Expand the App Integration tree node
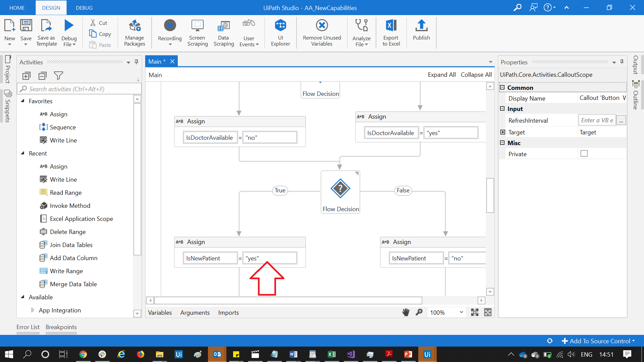This screenshot has height=362, width=644. [x=33, y=310]
